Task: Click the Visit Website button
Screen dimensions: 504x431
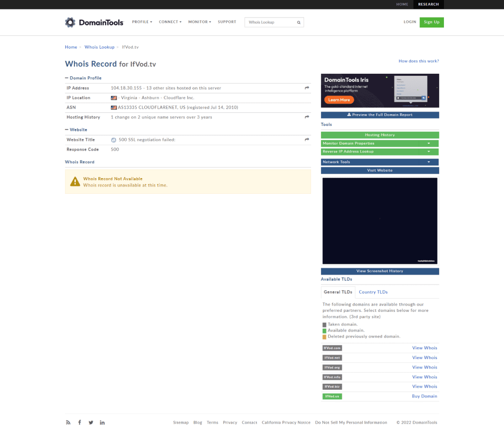Action: [x=379, y=170]
